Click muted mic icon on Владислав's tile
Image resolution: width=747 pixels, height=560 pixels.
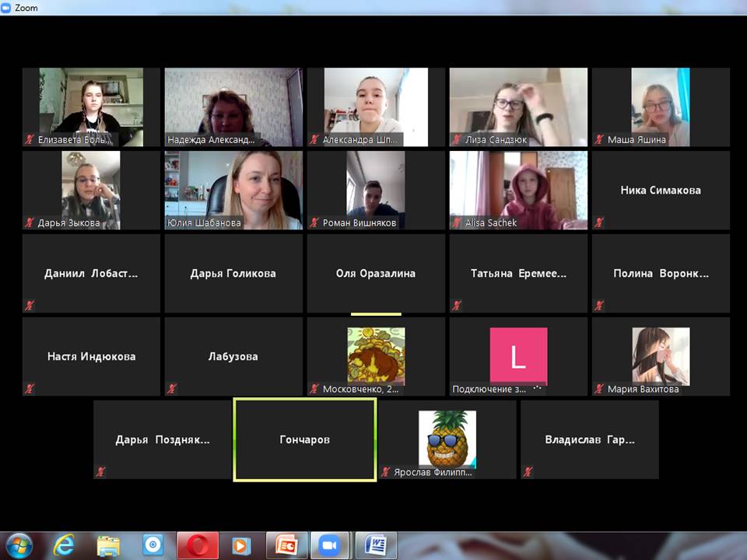pyautogui.click(x=528, y=471)
